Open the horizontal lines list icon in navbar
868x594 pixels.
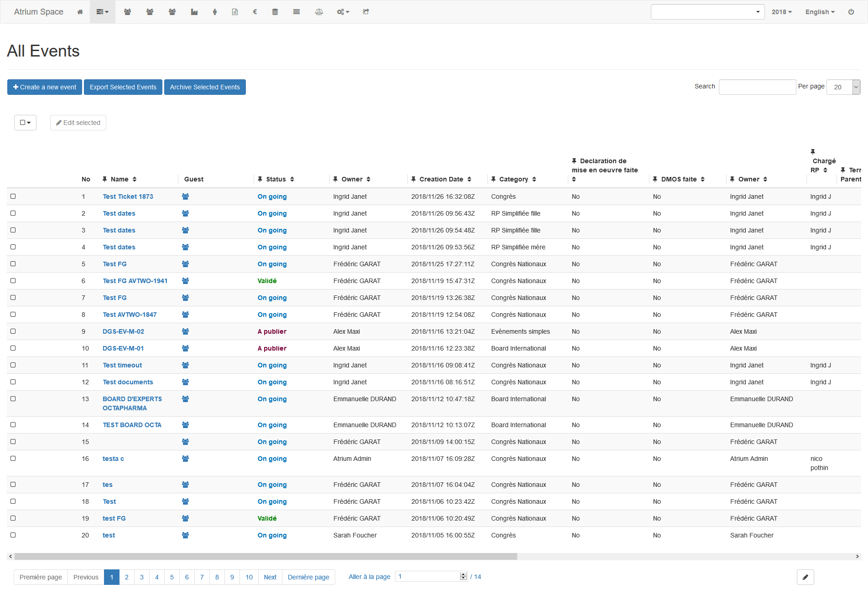point(296,12)
